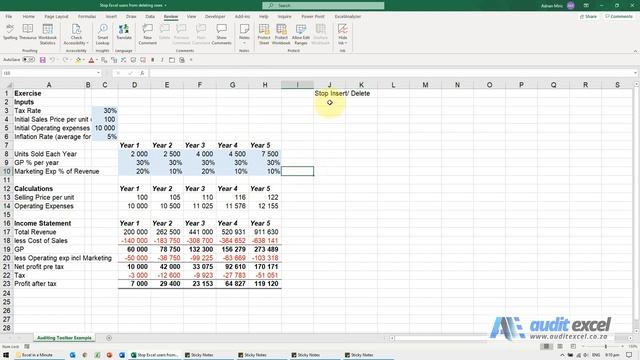Open font color dropdown arrow
Image resolution: width=640 pixels, height=360 pixels.
[x=97, y=60]
